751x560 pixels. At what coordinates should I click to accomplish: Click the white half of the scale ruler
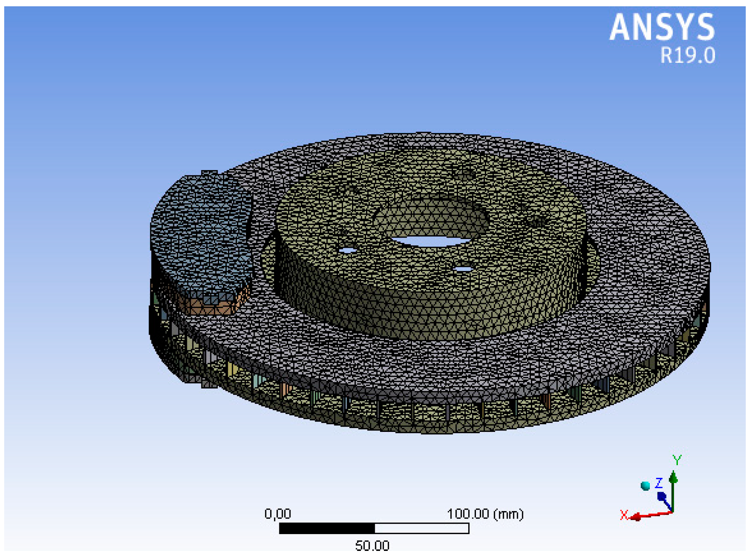tap(421, 528)
